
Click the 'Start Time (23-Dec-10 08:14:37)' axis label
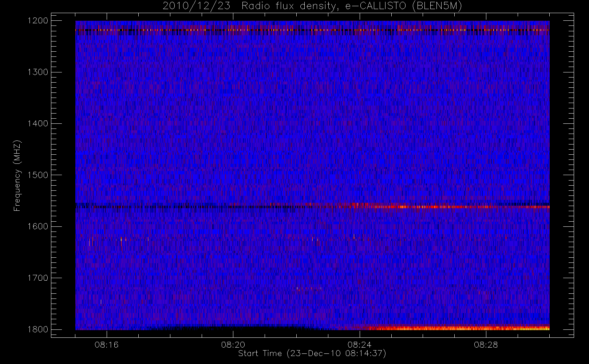coord(312,353)
